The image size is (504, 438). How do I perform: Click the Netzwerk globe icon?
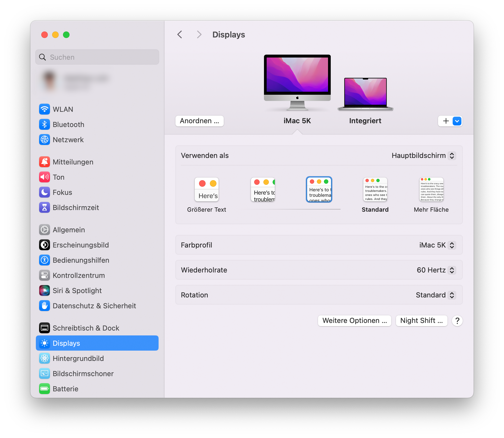tap(45, 140)
